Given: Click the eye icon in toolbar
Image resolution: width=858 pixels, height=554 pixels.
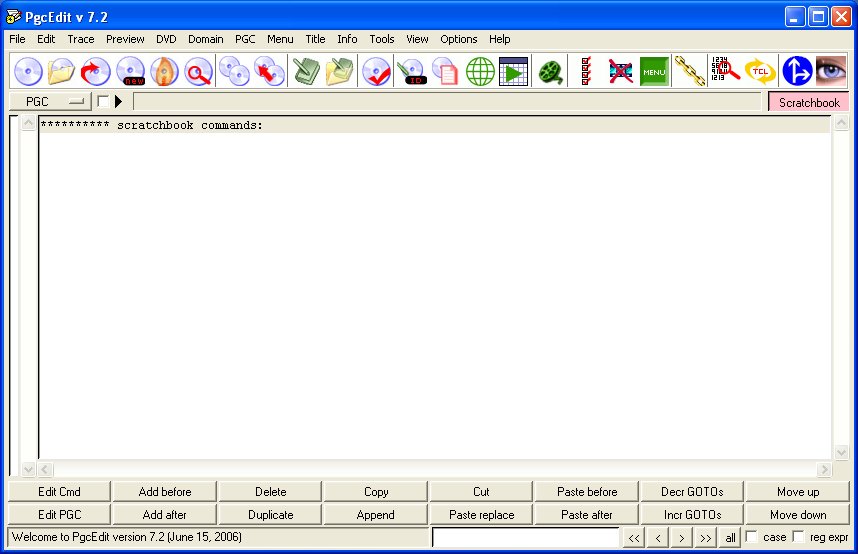Looking at the screenshot, I should [831, 71].
